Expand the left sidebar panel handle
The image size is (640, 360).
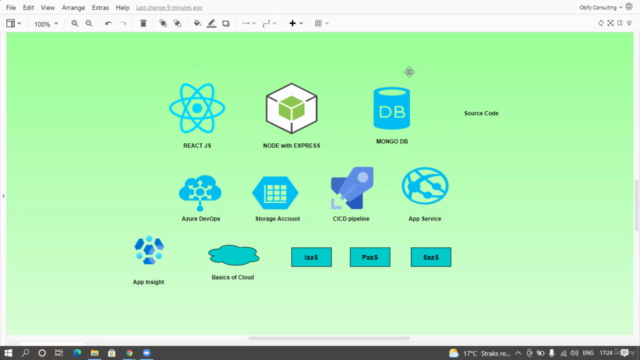click(3, 196)
